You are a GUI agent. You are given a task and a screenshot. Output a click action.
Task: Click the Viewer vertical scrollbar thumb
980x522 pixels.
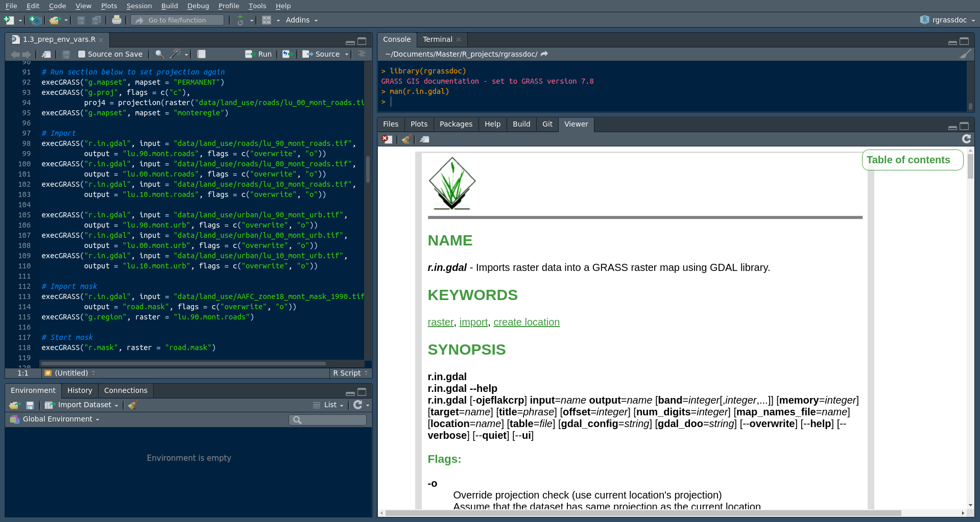tap(970, 166)
